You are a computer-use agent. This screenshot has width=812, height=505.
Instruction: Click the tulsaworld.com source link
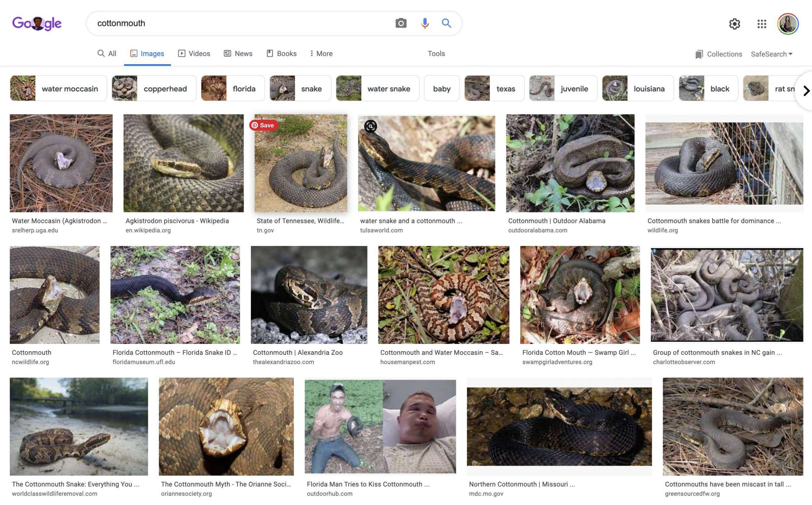381,230
